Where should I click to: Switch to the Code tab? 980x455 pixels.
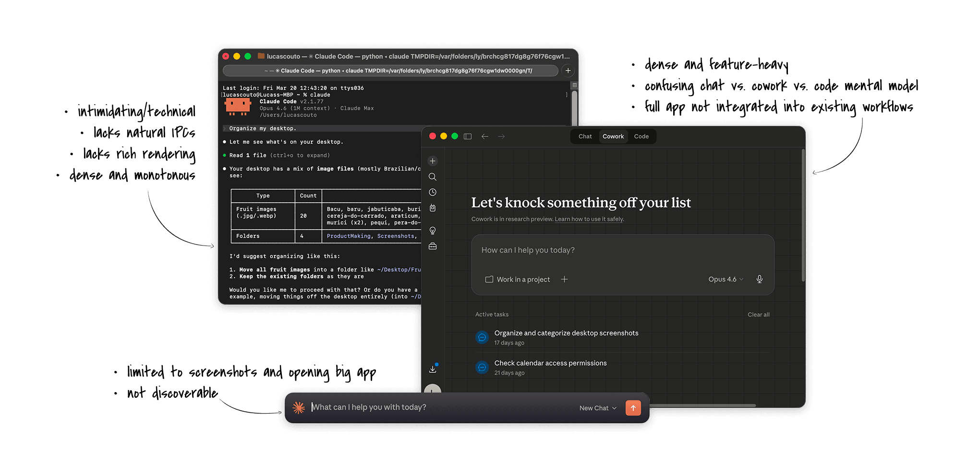(641, 136)
